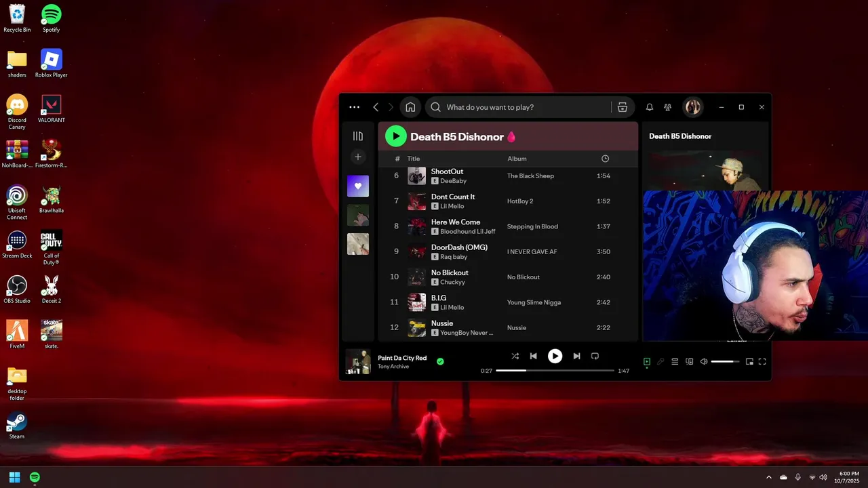Open the Friend Activity icon

(667, 107)
